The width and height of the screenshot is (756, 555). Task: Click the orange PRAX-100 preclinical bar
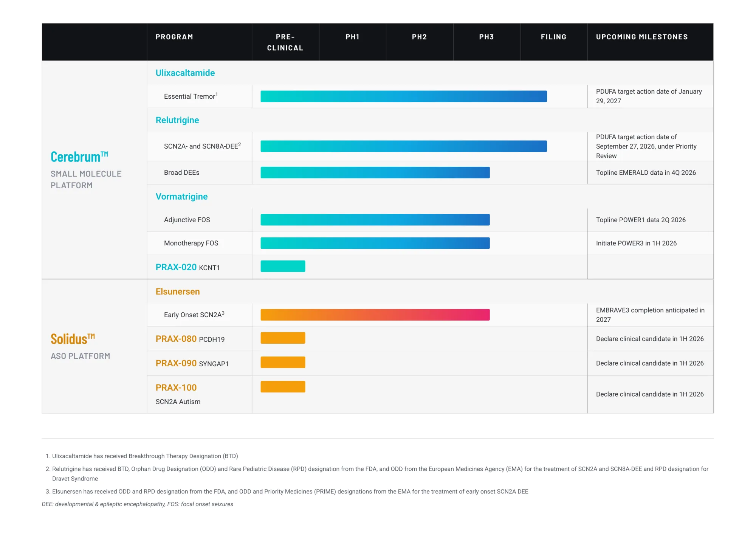tap(283, 387)
